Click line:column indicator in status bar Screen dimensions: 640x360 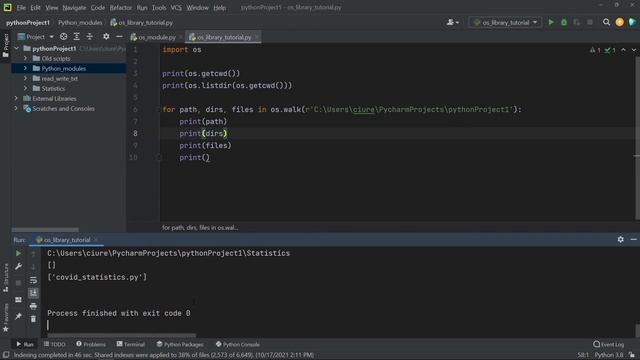pos(583,355)
